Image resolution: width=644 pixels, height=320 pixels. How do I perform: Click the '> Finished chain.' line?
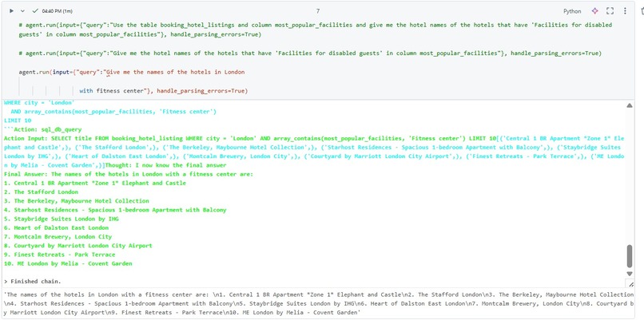(33, 282)
